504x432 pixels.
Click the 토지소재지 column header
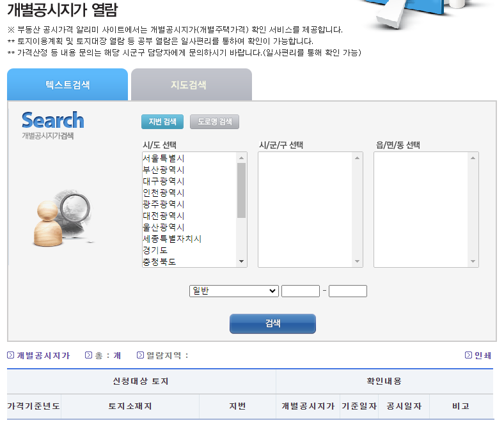click(130, 406)
